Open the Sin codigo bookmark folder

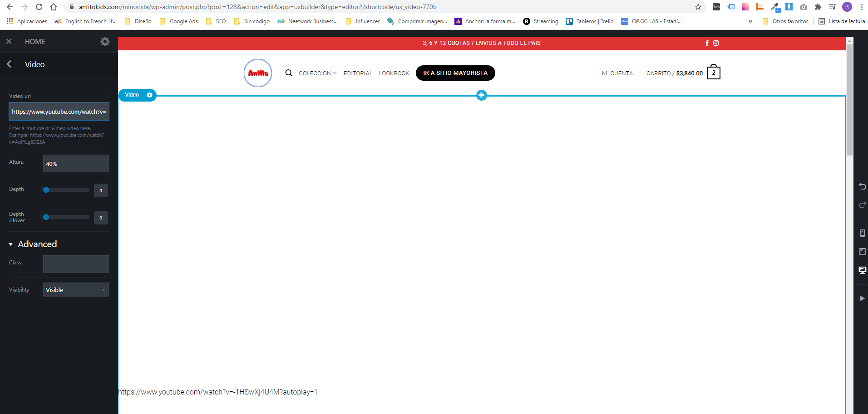point(252,21)
